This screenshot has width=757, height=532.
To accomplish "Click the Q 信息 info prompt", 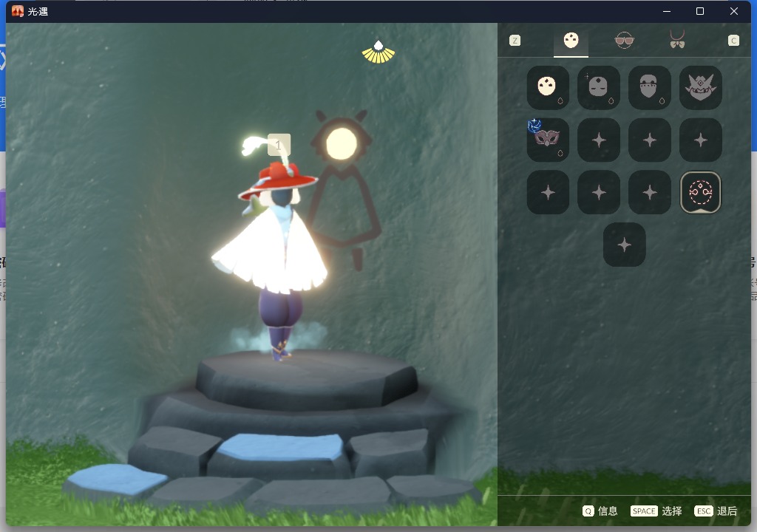I will (x=600, y=511).
